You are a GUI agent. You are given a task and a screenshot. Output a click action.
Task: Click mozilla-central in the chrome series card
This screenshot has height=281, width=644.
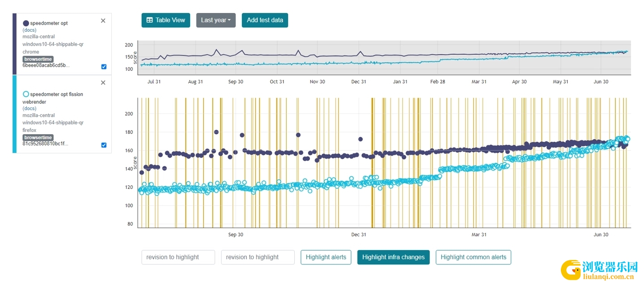(39, 37)
